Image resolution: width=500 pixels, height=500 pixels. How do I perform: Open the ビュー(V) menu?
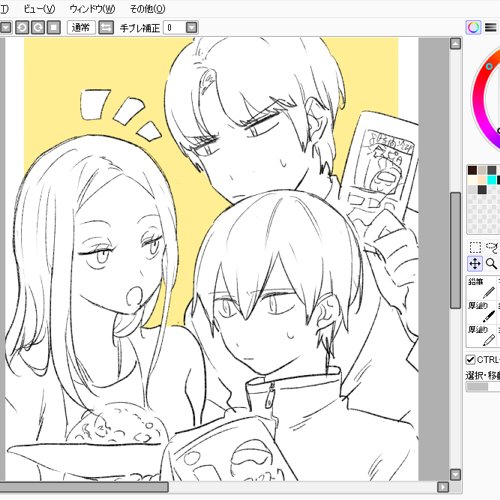tap(39, 9)
